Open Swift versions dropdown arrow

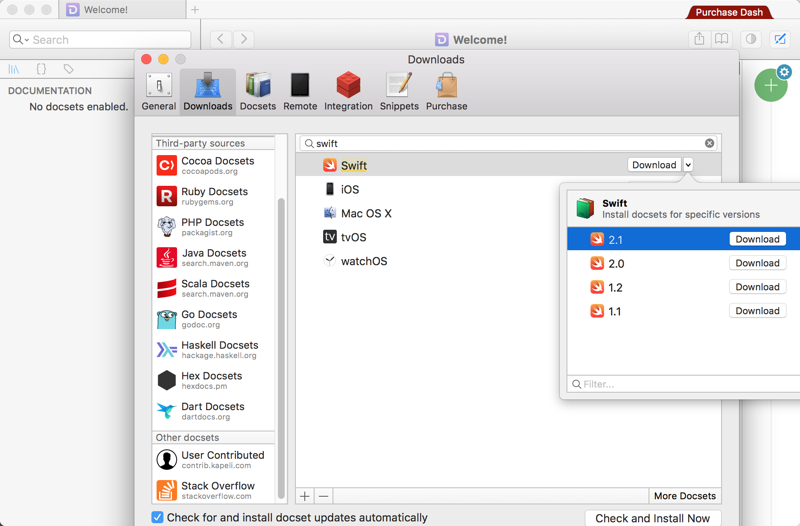tap(688, 165)
